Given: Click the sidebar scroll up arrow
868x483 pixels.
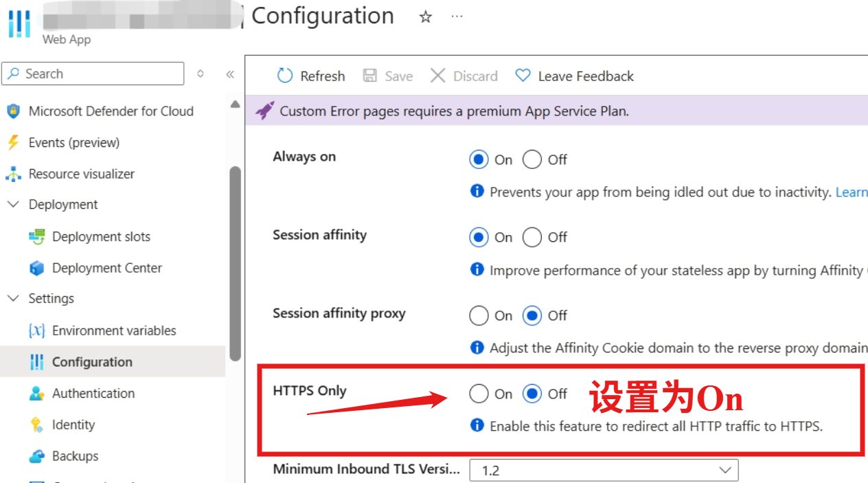Looking at the screenshot, I should click(235, 104).
